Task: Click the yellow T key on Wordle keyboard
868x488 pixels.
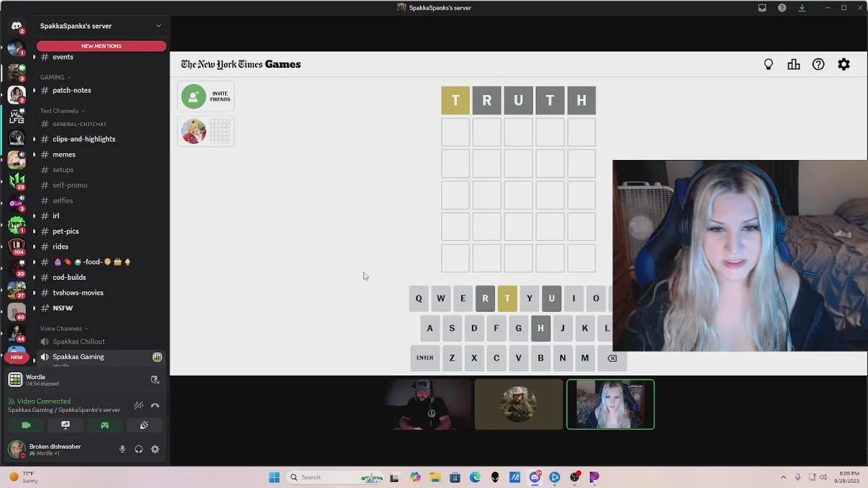Action: (507, 298)
